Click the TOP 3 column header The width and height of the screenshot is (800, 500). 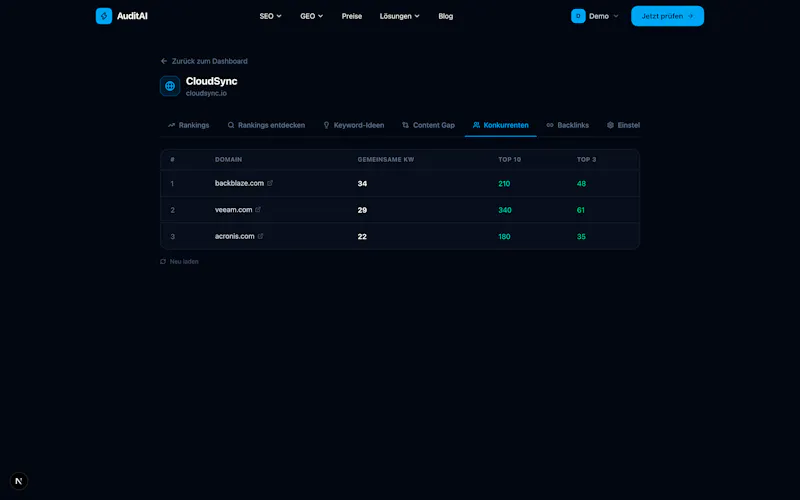[586, 160]
